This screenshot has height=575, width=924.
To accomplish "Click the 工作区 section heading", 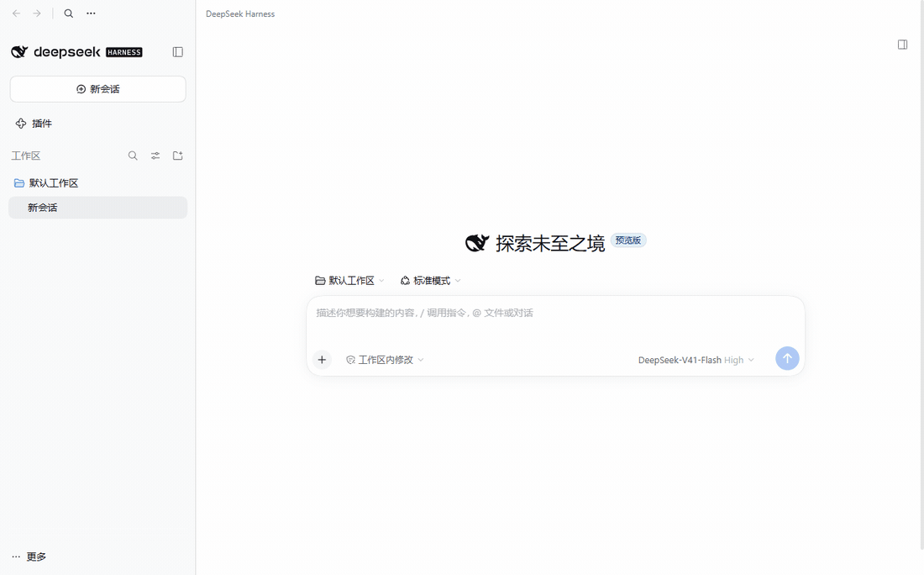I will (x=26, y=156).
